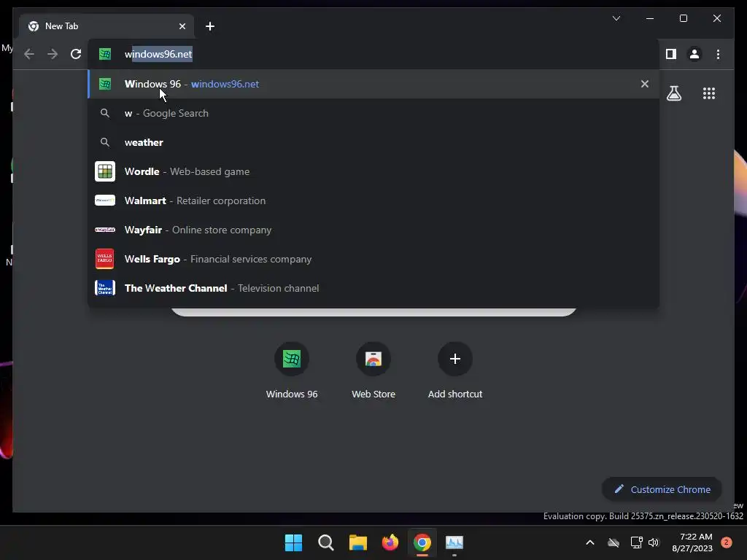Reload the page with the refresh icon

coord(76,54)
